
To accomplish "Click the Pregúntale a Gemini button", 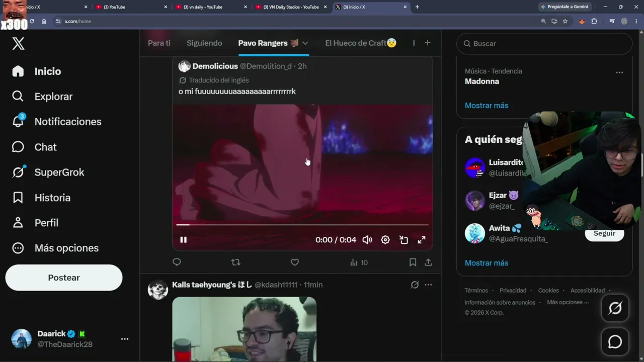I will (x=564, y=7).
